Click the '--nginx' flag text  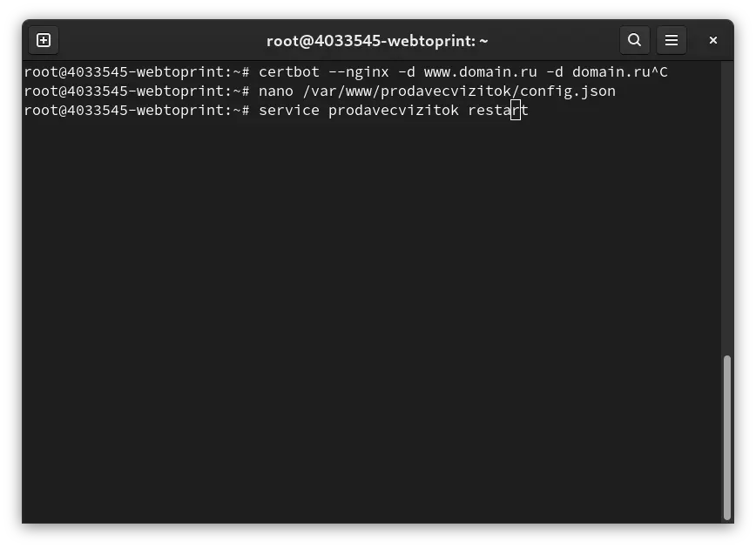click(358, 72)
